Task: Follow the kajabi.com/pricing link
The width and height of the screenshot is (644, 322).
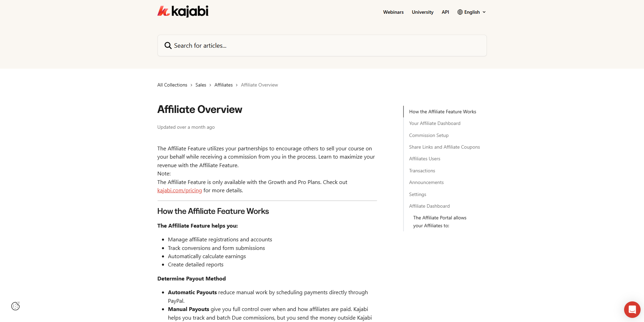Action: coord(179,191)
